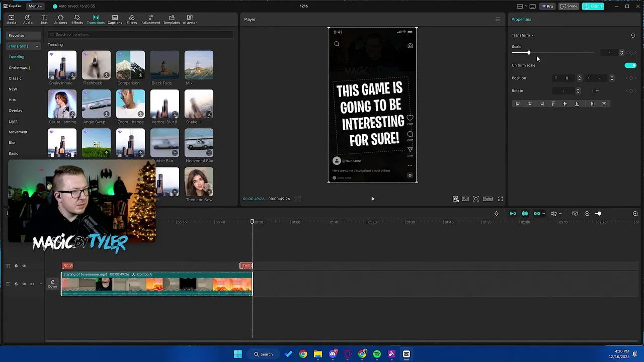Viewport: 644px width, 362px height.
Task: Align the clip to the left
Action: 518,104
